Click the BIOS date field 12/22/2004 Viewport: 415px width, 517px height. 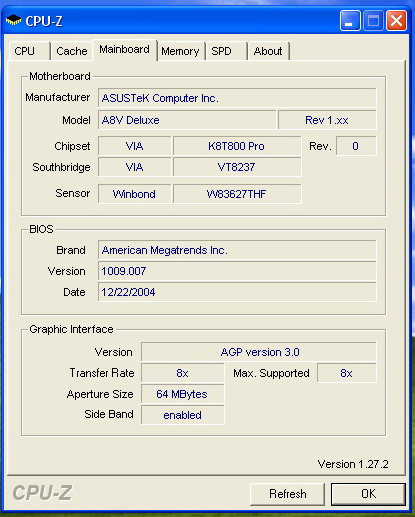pos(237,292)
